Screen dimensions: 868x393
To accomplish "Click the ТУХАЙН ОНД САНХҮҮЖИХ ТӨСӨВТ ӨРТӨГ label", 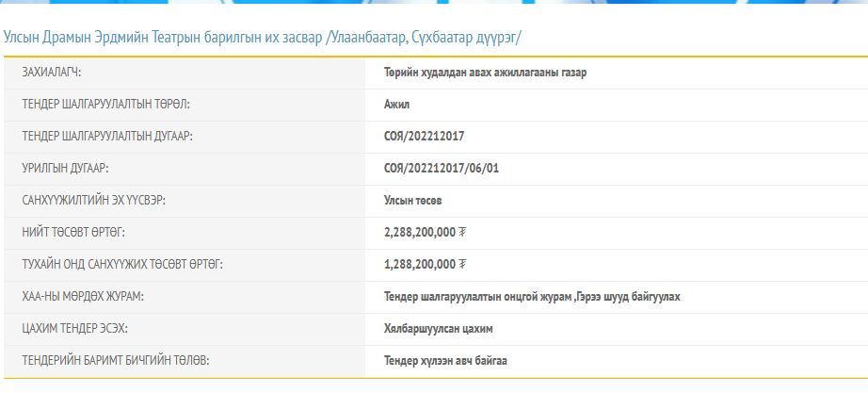I will click(x=122, y=265).
